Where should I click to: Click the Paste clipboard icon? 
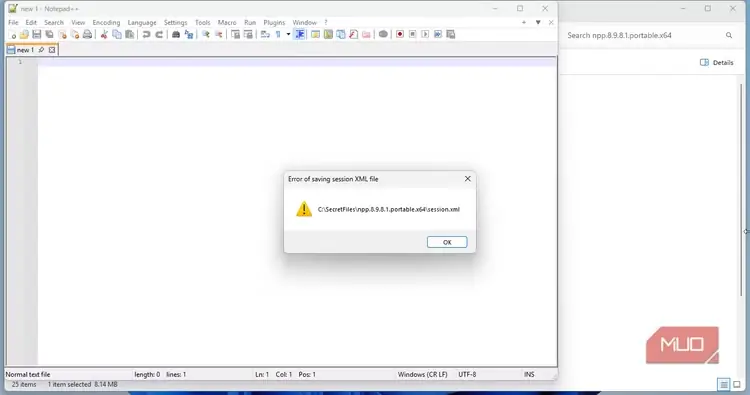click(x=129, y=34)
